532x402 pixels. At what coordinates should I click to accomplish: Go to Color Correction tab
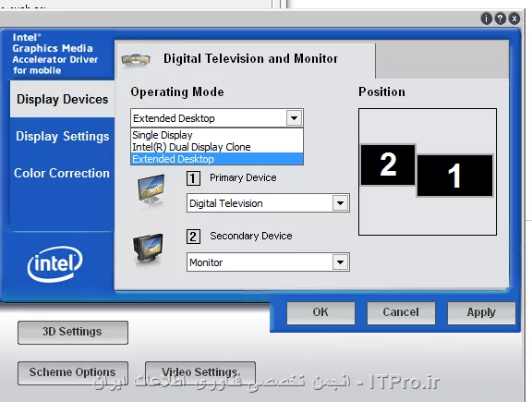click(x=62, y=173)
